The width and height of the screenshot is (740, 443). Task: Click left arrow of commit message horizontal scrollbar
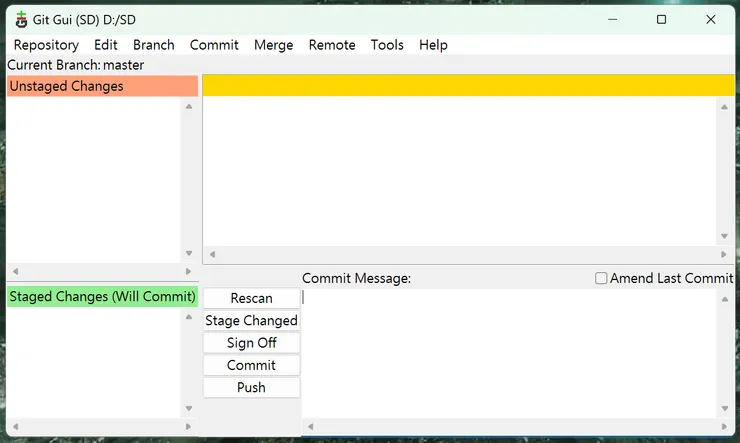(x=311, y=426)
